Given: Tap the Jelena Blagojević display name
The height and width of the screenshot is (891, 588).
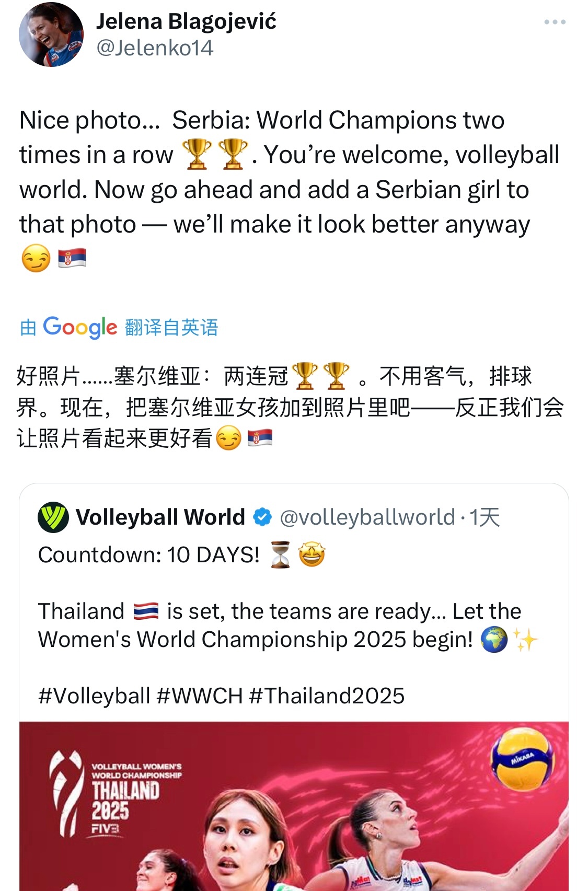Looking at the screenshot, I should [186, 21].
